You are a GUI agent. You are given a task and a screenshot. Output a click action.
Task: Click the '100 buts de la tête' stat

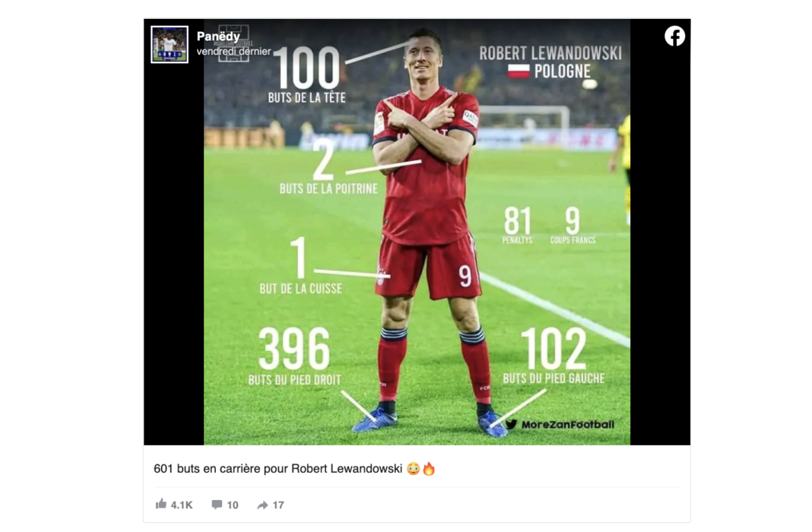[x=306, y=75]
